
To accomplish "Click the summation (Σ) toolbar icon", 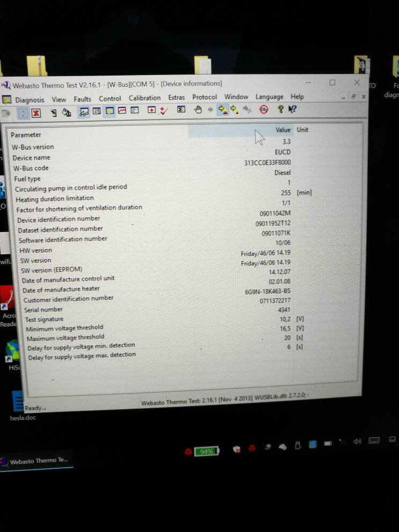I will coord(181,110).
